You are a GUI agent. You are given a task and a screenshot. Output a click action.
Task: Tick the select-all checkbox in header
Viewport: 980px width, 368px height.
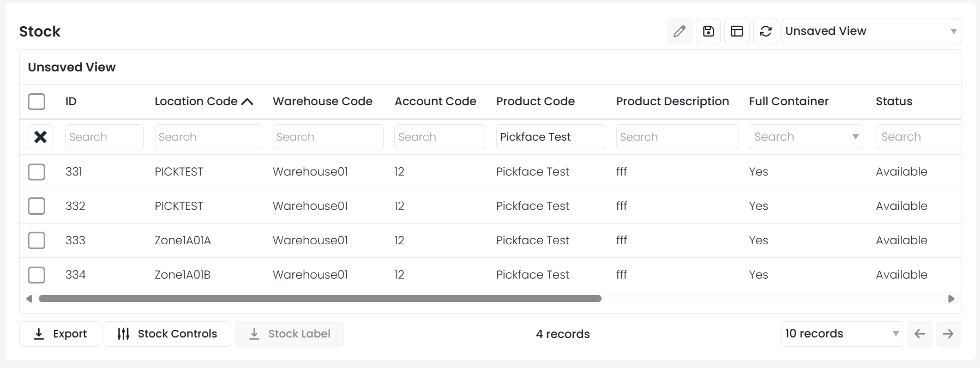coord(37,101)
